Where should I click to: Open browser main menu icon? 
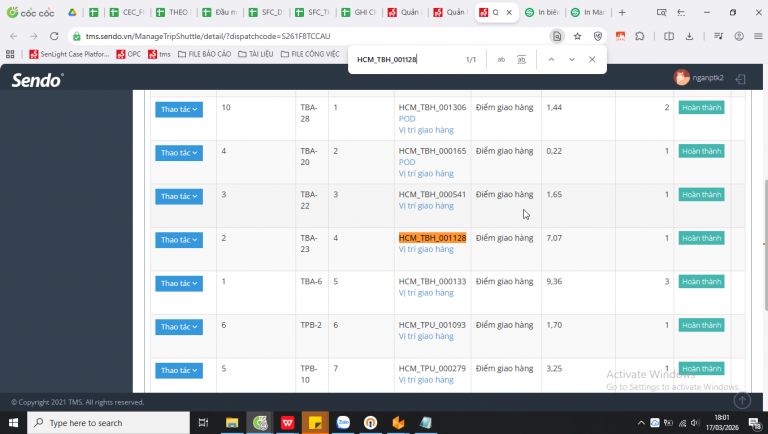[758, 36]
